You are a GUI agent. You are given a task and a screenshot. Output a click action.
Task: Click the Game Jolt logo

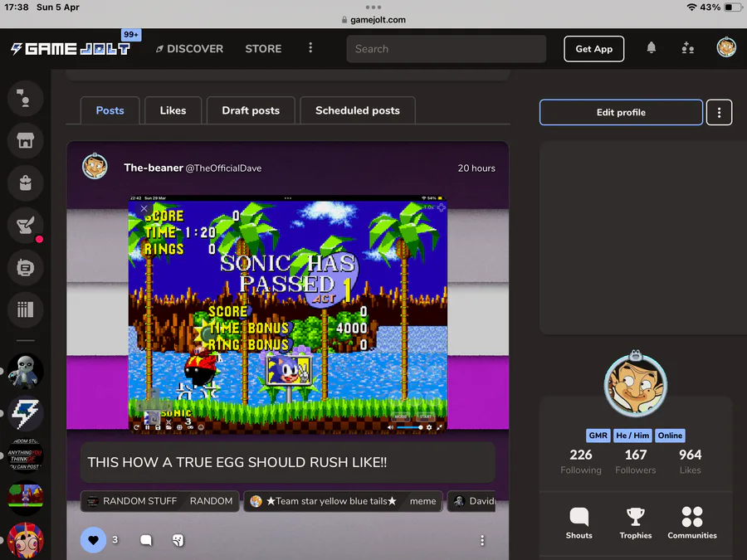[71, 49]
